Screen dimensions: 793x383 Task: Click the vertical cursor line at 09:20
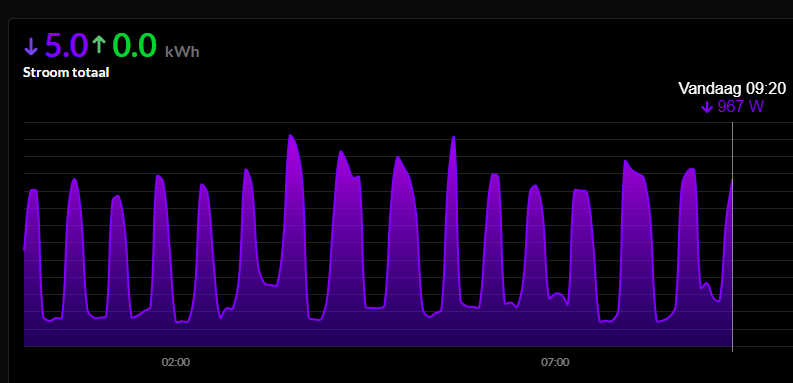pos(732,237)
